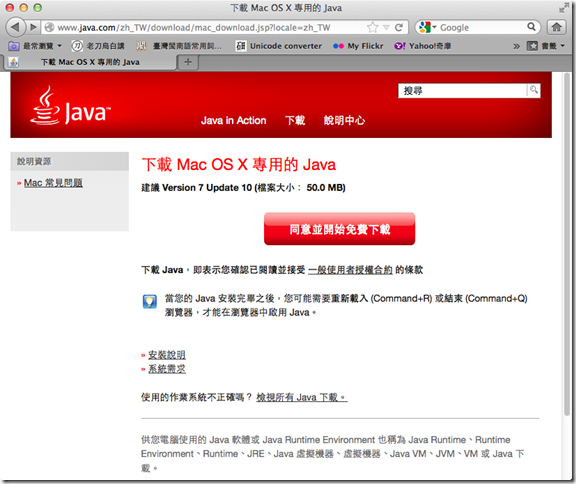
Task: Open the new tab plus button
Action: pos(188,62)
